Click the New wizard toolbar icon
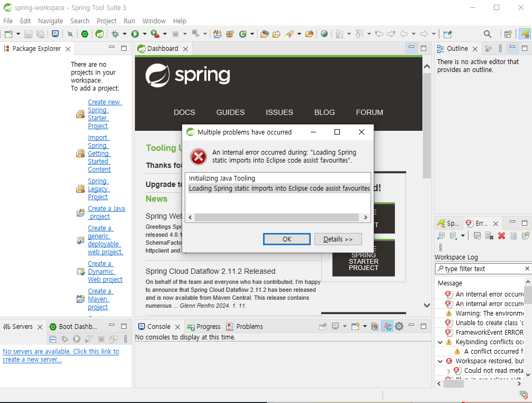The height and width of the screenshot is (403, 532). [x=9, y=34]
